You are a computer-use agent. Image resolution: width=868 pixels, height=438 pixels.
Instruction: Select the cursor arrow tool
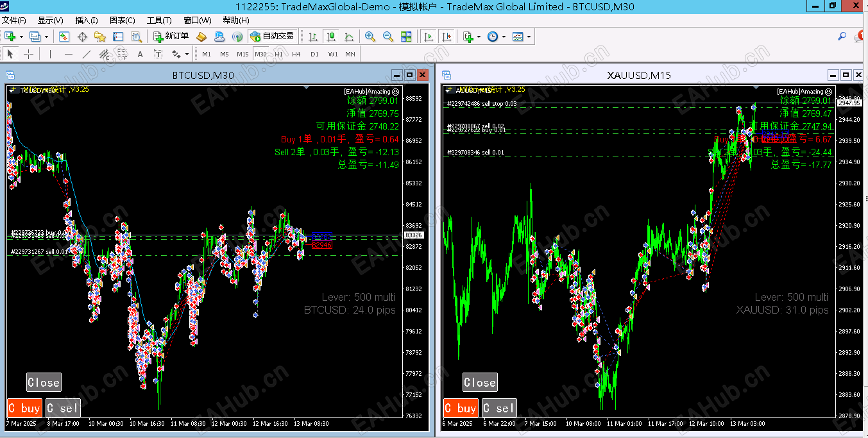pos(10,54)
